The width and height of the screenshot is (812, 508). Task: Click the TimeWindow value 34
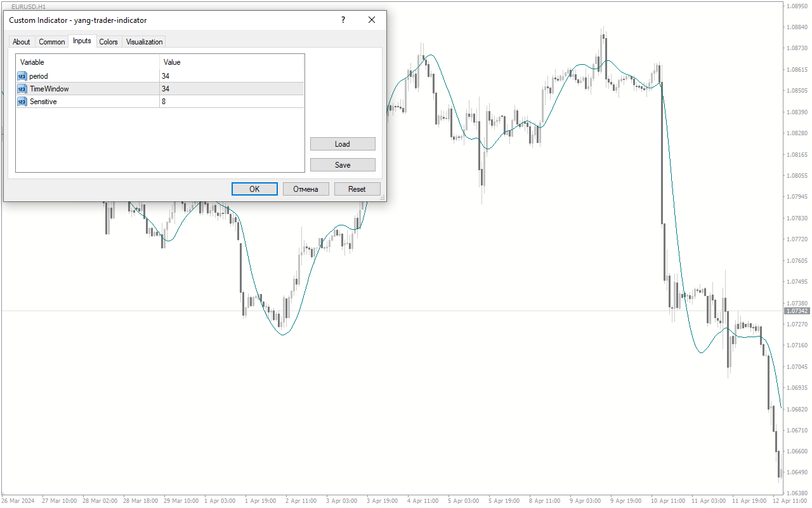166,89
